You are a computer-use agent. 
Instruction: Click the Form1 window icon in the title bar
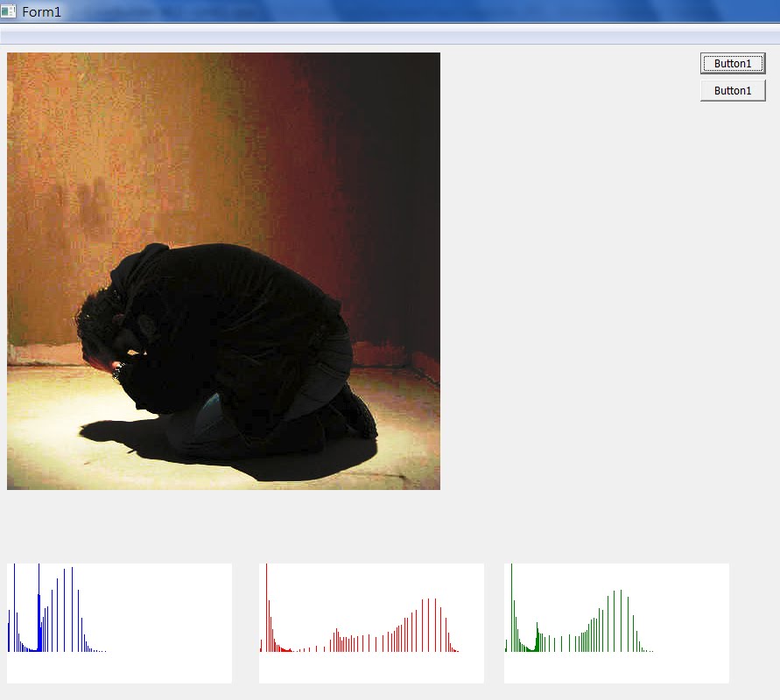click(8, 10)
